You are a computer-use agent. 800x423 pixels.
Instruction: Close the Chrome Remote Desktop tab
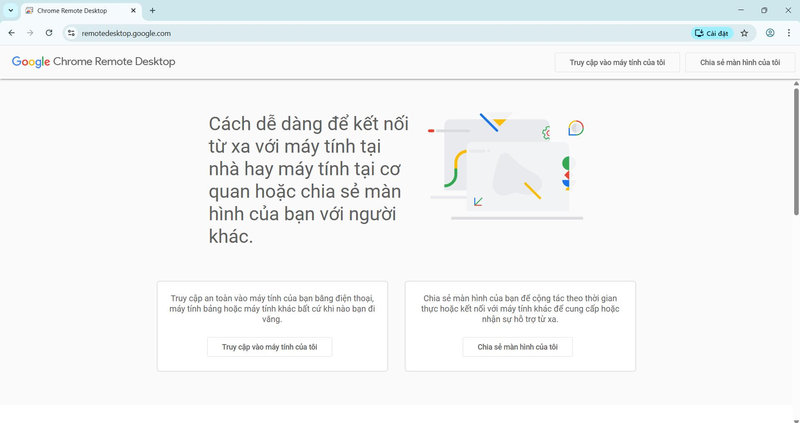(x=134, y=10)
